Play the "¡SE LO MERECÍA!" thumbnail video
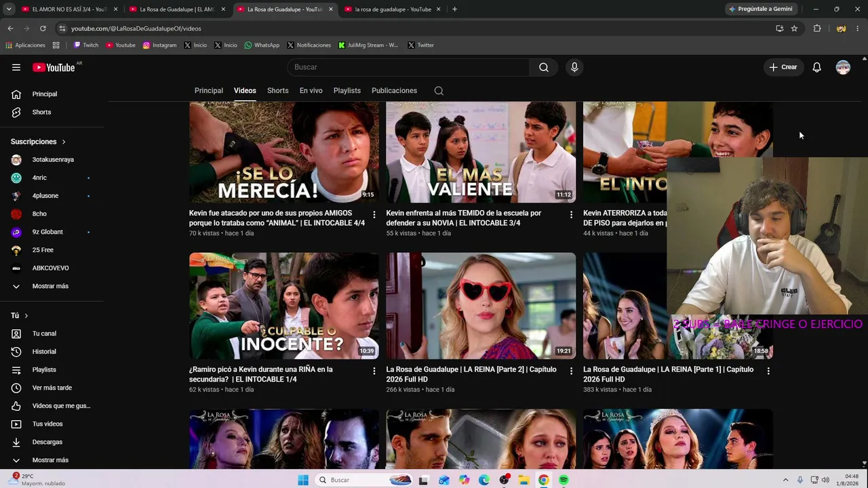This screenshot has height=488, width=868. pos(284,152)
